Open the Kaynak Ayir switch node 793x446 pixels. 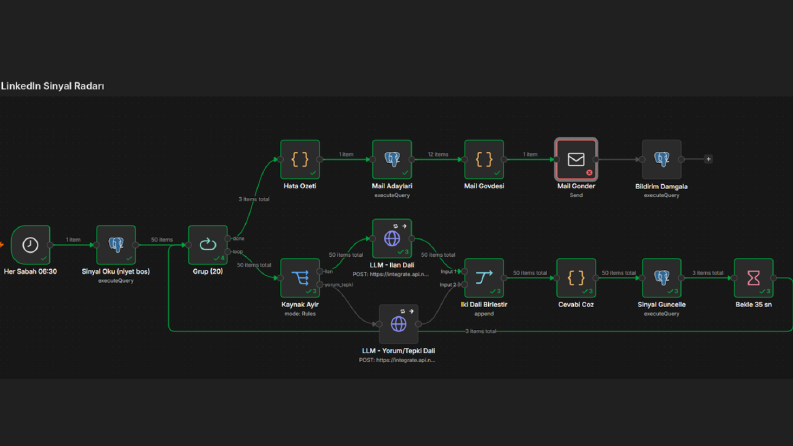300,278
